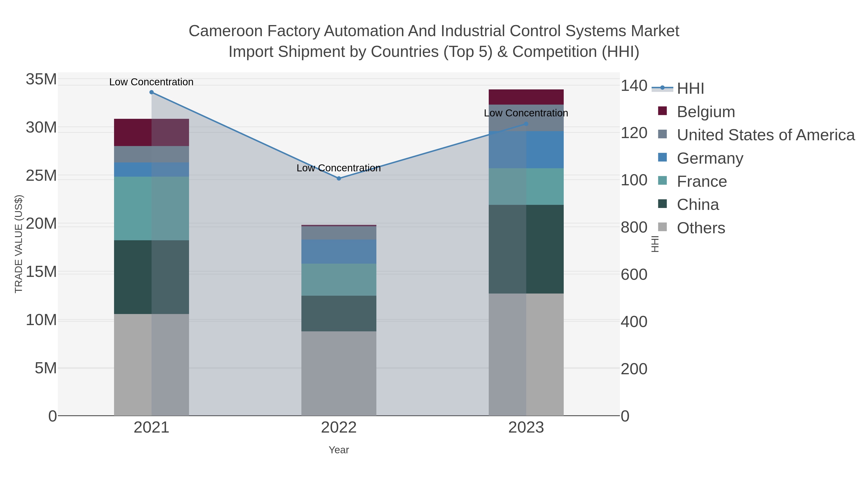Click the 2022 Germany bar segment
This screenshot has height=488, width=868.
[x=339, y=252]
